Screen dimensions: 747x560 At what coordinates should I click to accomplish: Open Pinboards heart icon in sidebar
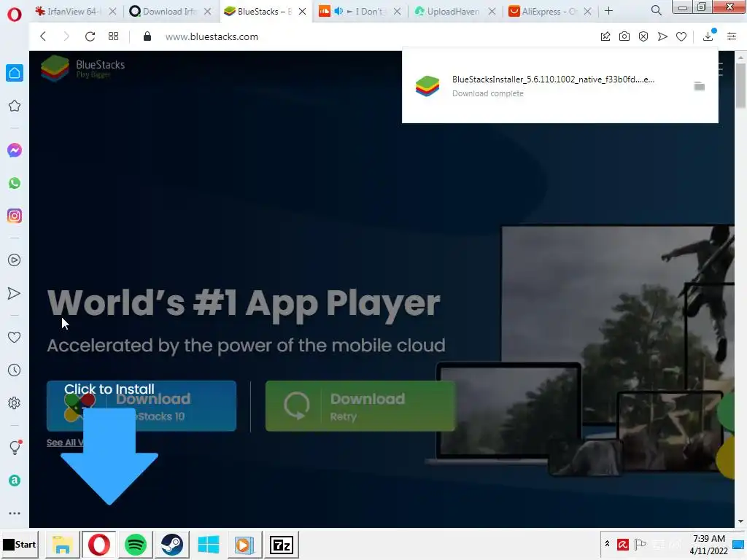tap(15, 337)
